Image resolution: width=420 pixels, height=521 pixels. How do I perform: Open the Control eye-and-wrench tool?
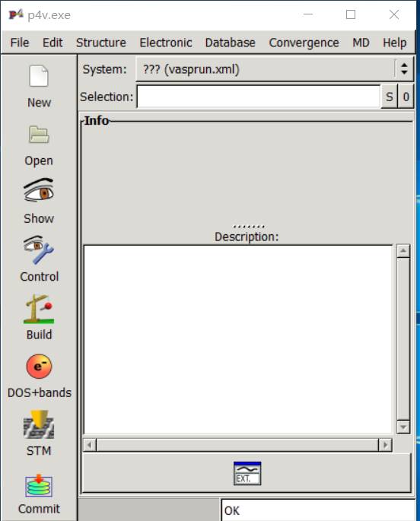click(x=39, y=250)
